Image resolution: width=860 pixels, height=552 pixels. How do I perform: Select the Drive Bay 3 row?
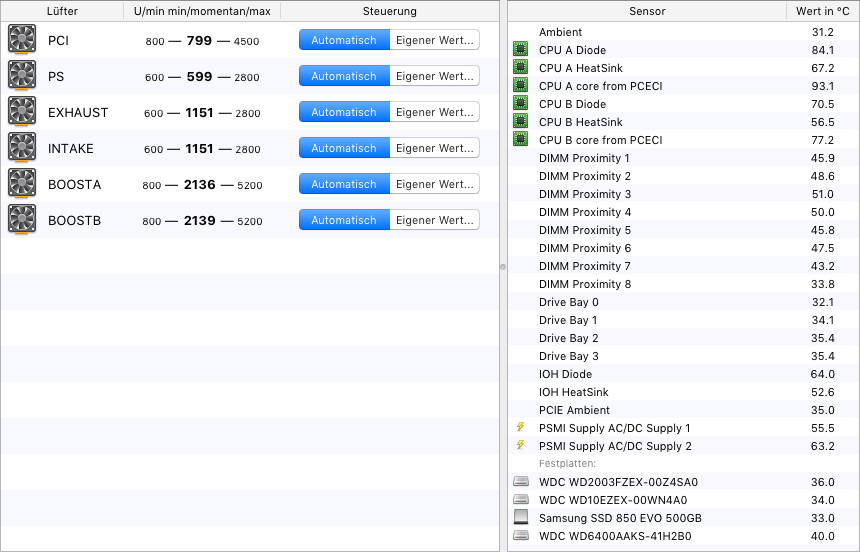pyautogui.click(x=684, y=356)
